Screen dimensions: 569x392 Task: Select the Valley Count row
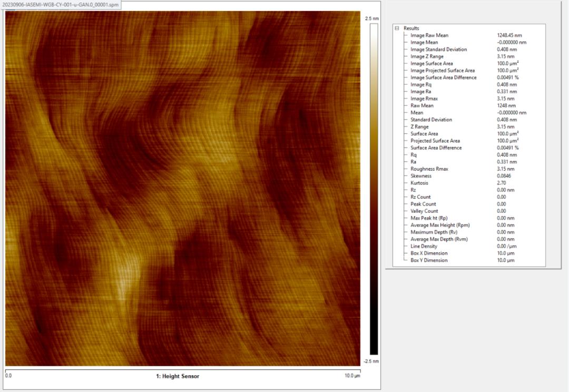[x=468, y=211]
